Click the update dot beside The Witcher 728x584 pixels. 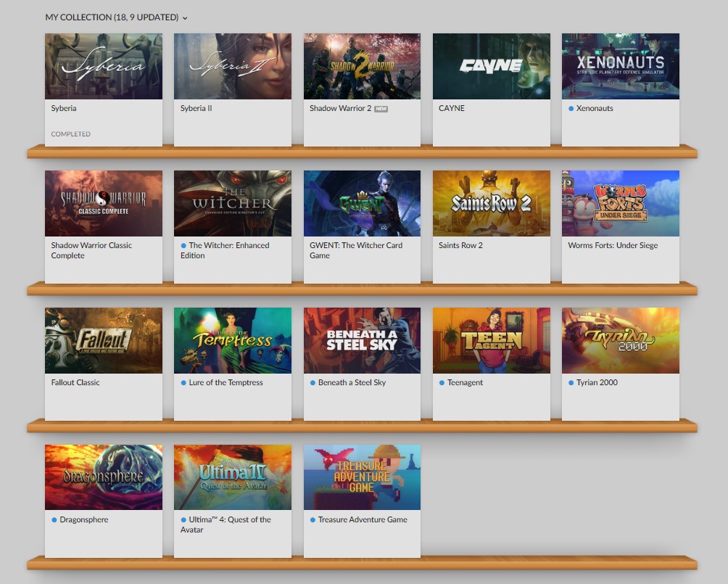[x=183, y=245]
